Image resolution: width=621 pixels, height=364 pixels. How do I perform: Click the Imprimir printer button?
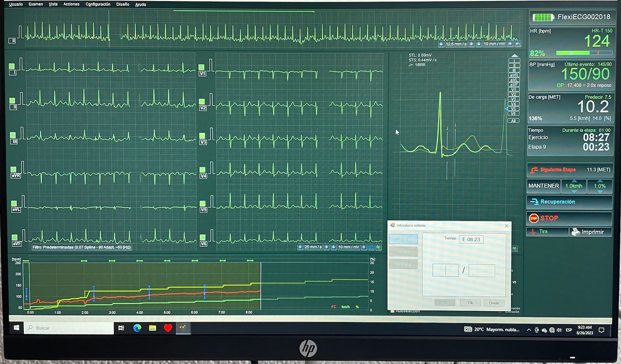click(x=590, y=232)
